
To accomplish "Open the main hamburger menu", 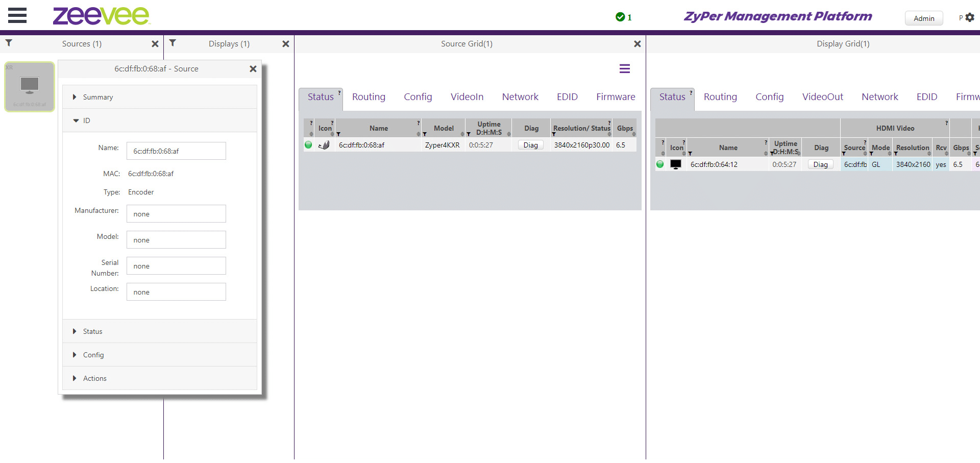I will [x=17, y=16].
